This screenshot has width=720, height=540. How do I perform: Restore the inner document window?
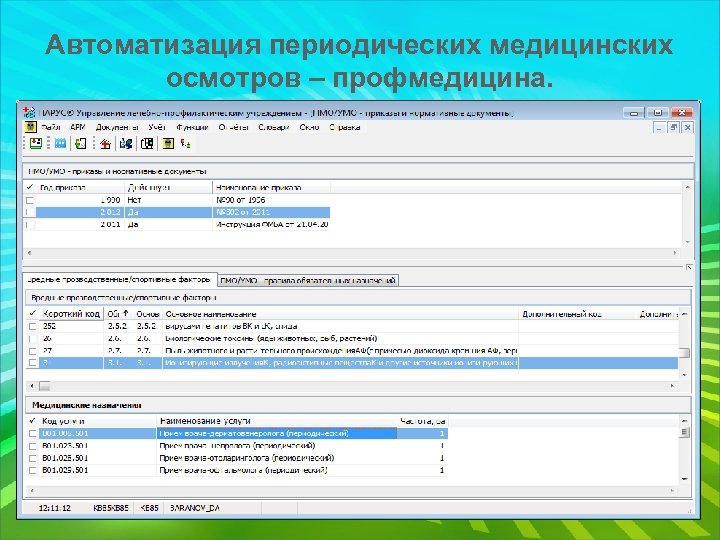674,127
